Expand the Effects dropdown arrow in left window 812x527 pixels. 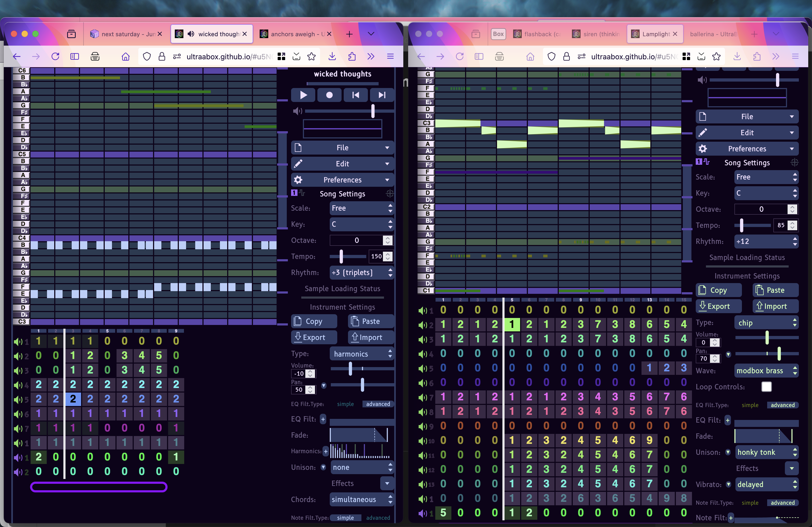[387, 483]
